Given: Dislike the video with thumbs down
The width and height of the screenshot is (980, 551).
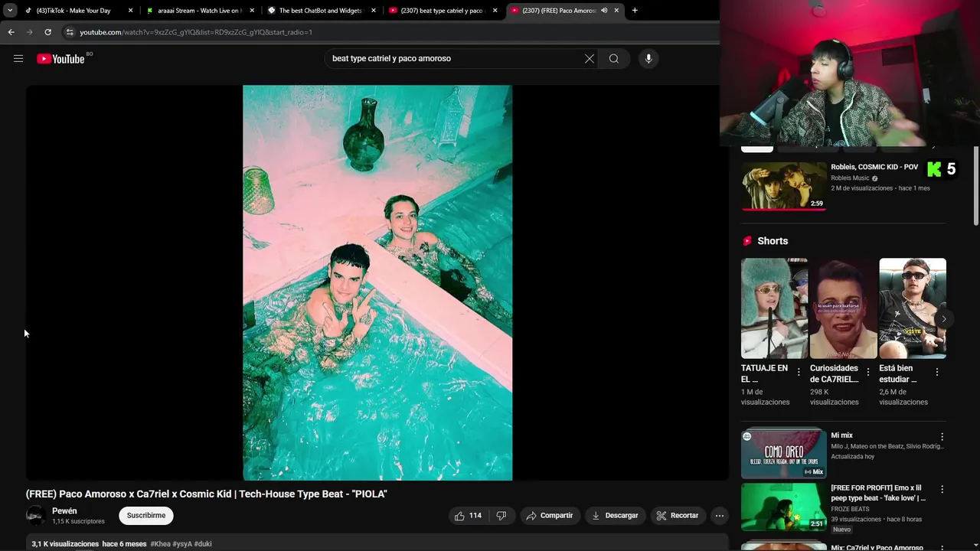Looking at the screenshot, I should coord(501,516).
